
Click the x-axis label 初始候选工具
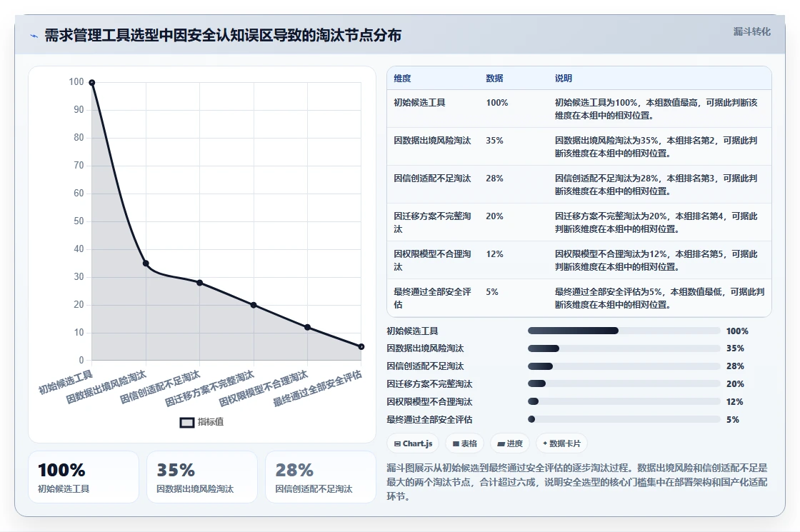(x=66, y=383)
